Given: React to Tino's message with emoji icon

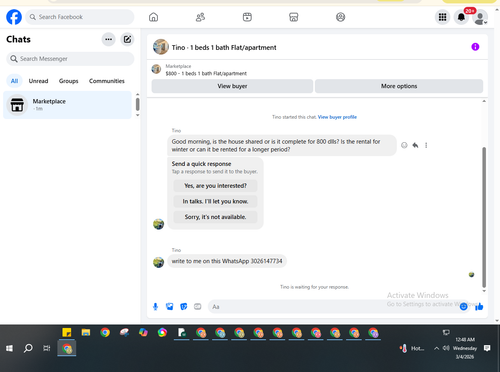Looking at the screenshot, I should click(404, 145).
